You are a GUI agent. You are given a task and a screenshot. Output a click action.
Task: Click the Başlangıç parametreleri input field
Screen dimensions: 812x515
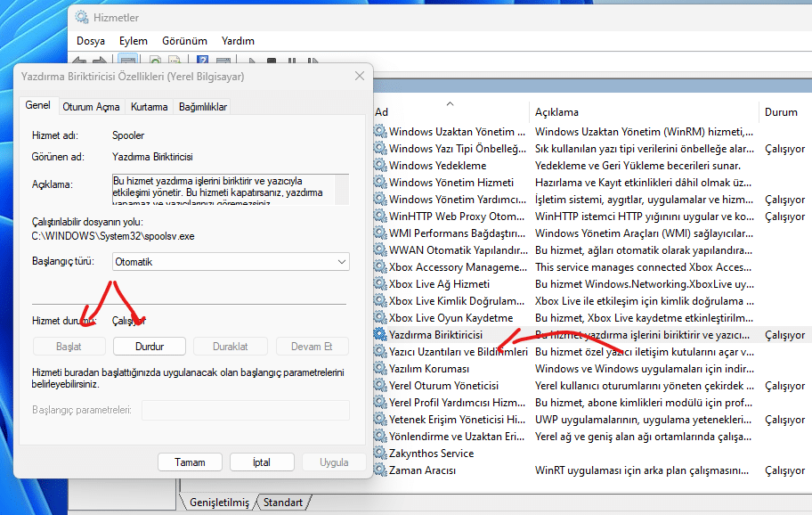(246, 411)
